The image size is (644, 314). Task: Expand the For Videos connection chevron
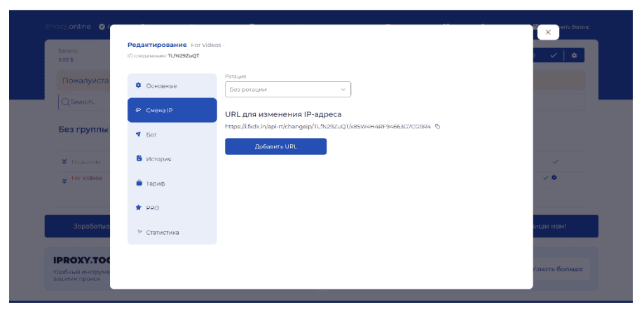pos(64,179)
